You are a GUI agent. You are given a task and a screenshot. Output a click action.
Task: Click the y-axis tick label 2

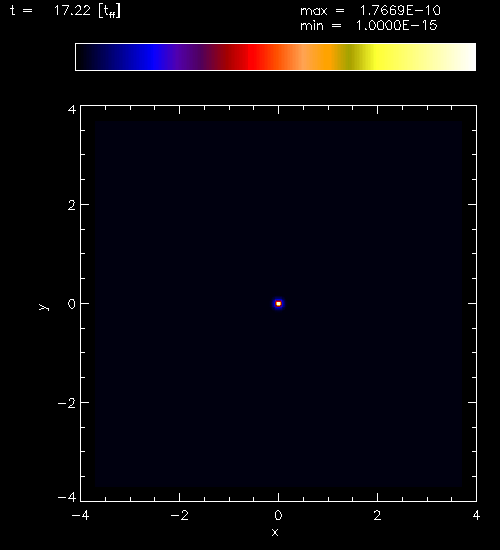72,206
